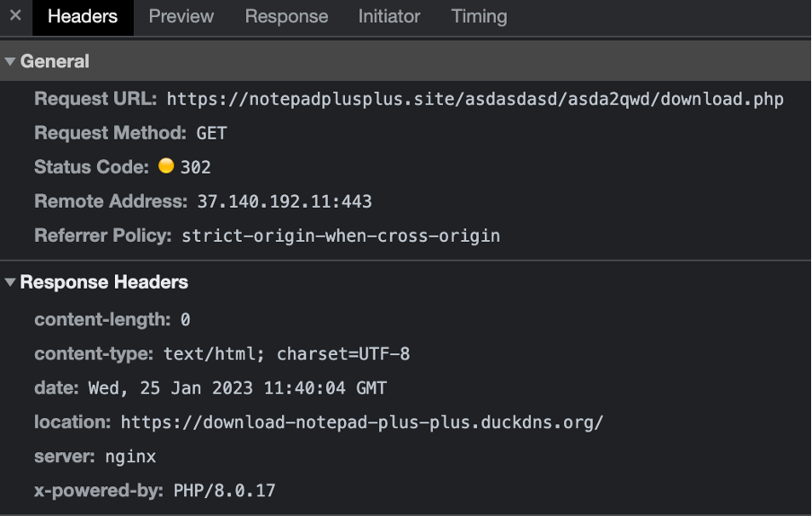Click the Remote Address label
Image resolution: width=812 pixels, height=516 pixels.
(110, 201)
